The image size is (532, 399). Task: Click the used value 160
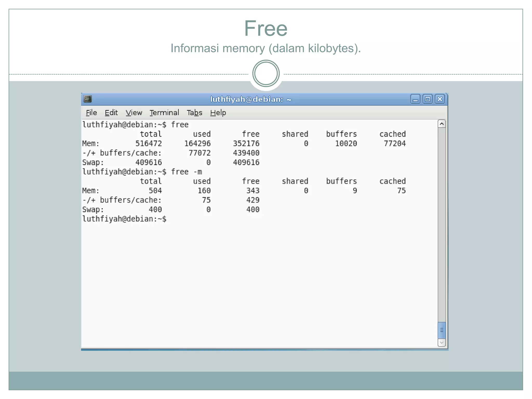(x=204, y=191)
